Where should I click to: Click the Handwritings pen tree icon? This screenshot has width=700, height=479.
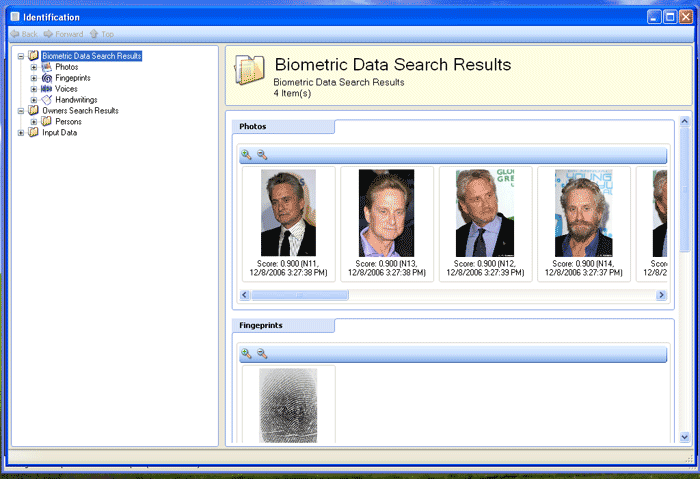(47, 100)
